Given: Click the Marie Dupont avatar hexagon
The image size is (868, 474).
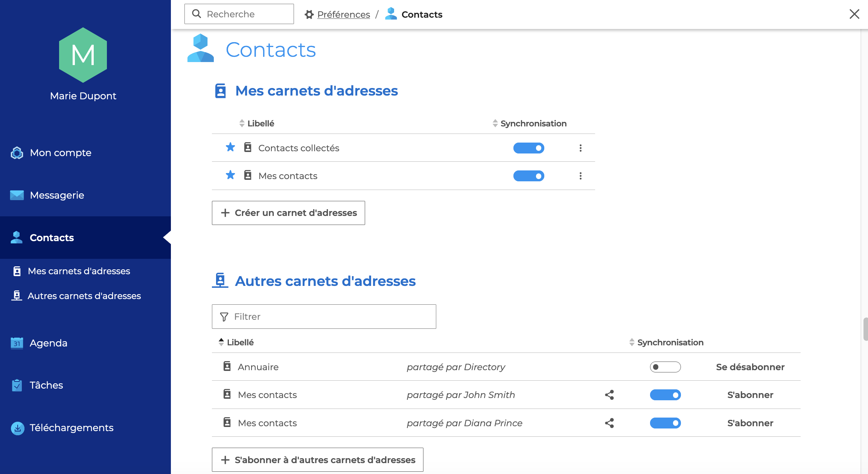Looking at the screenshot, I should (x=83, y=55).
